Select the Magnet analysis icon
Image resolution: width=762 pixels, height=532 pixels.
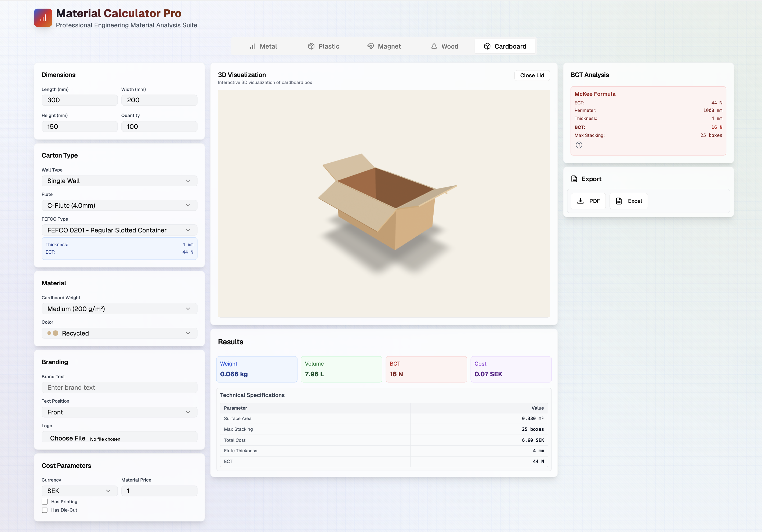click(371, 46)
